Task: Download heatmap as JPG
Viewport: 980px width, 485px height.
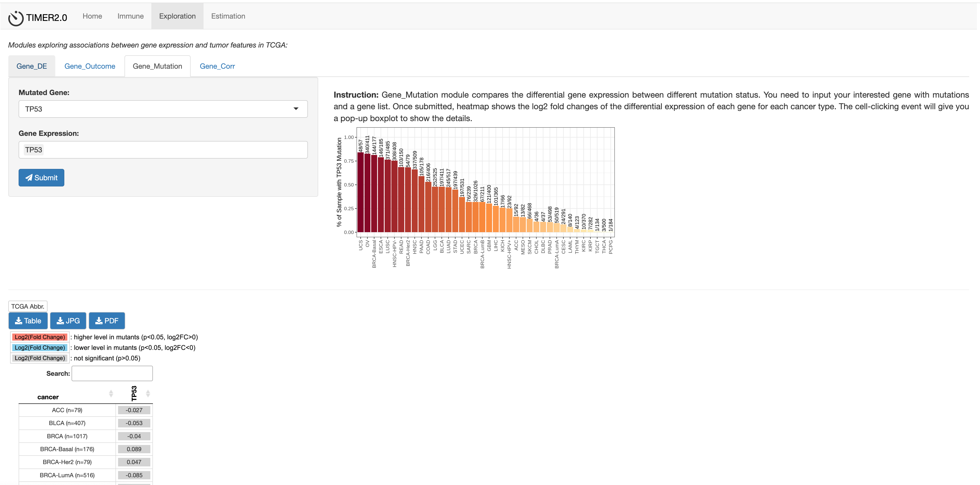Action: click(68, 321)
